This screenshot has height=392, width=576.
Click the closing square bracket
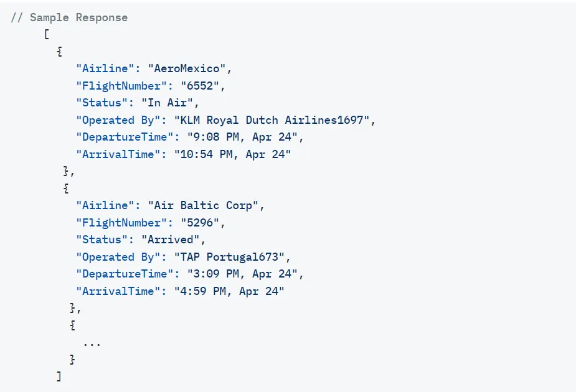[x=59, y=376]
